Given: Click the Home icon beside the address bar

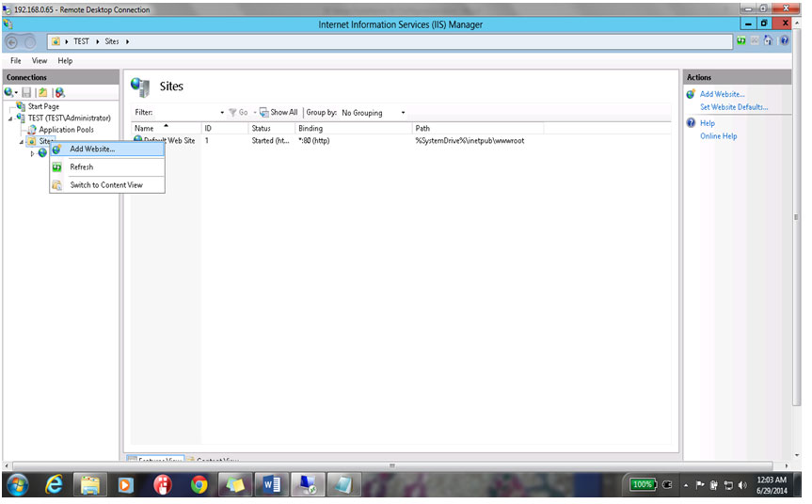Looking at the screenshot, I should point(768,40).
